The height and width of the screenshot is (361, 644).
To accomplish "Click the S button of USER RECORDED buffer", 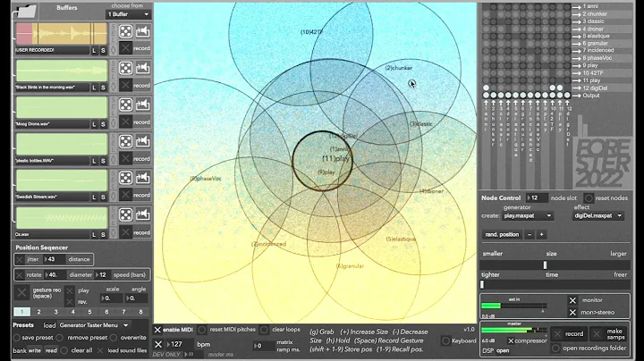I will coord(103,50).
